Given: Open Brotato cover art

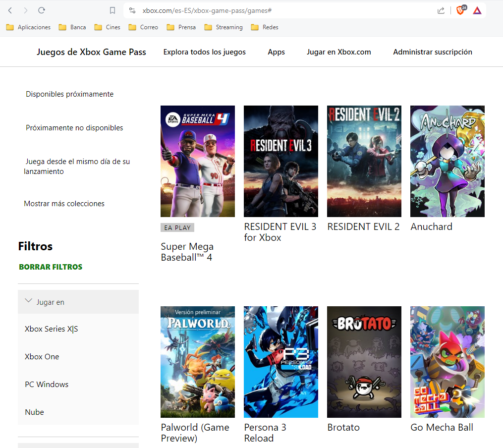Looking at the screenshot, I should pyautogui.click(x=364, y=362).
